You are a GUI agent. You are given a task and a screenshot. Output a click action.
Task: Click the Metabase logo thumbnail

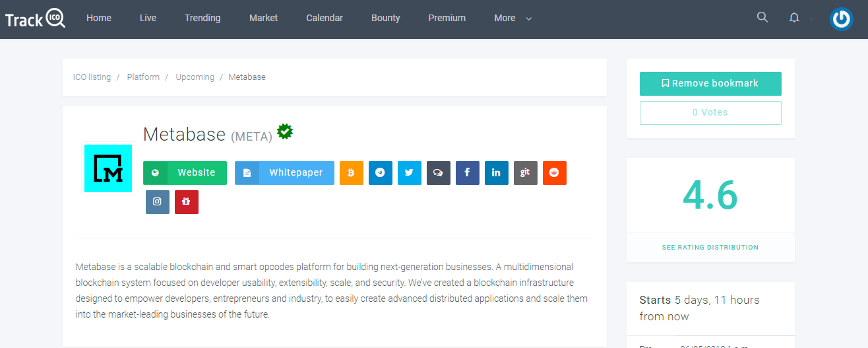(108, 168)
